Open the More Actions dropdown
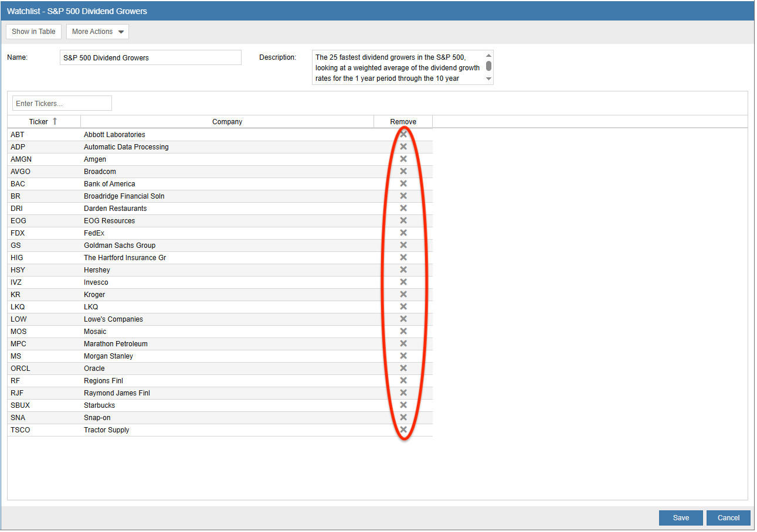This screenshot has width=757, height=532. (x=97, y=32)
